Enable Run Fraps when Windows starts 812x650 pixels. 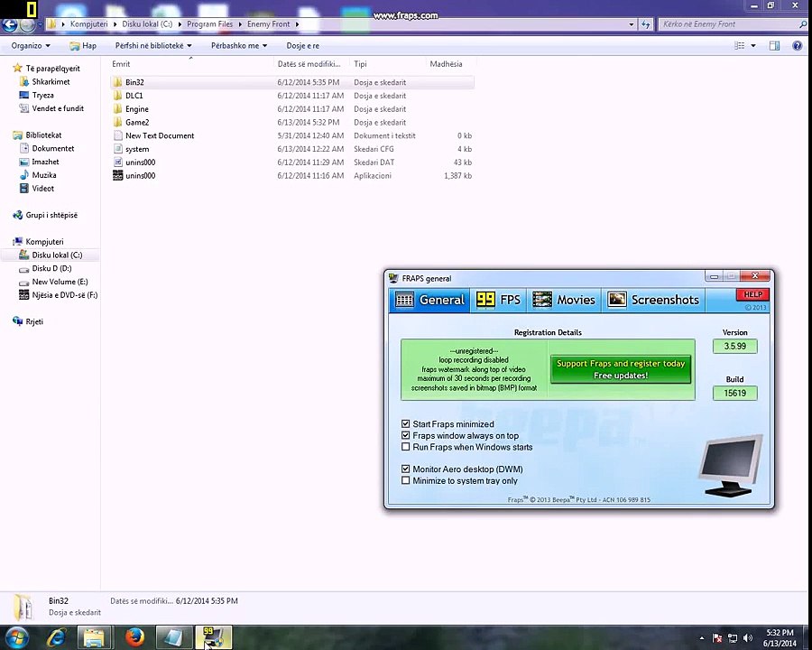coord(405,447)
